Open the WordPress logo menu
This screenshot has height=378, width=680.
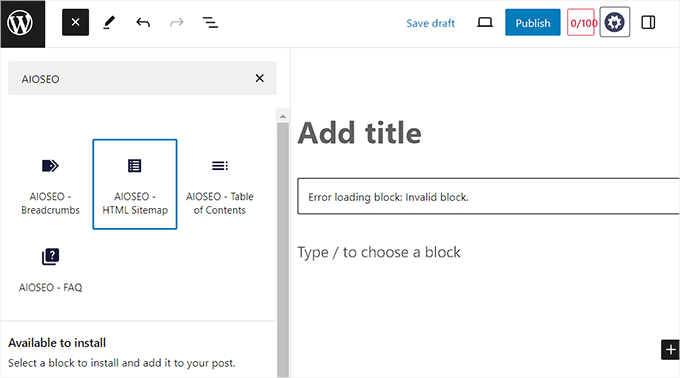(x=23, y=23)
